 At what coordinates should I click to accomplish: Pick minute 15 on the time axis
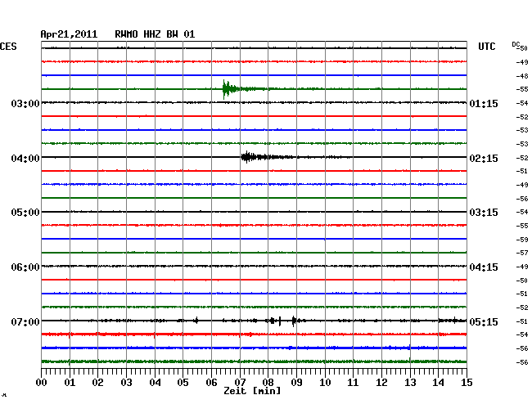tap(467, 383)
